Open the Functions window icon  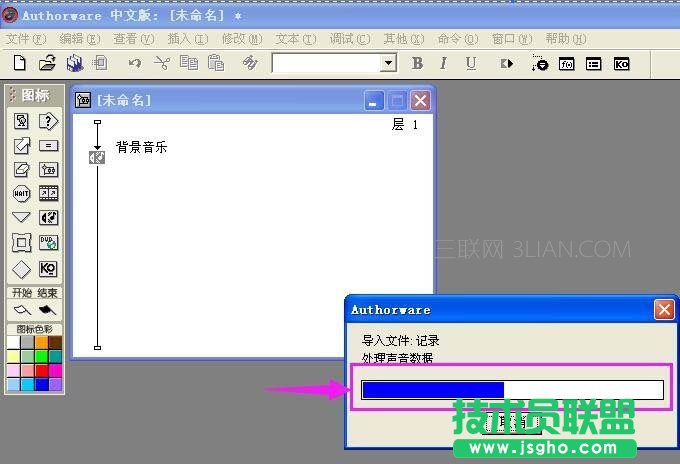tap(567, 64)
